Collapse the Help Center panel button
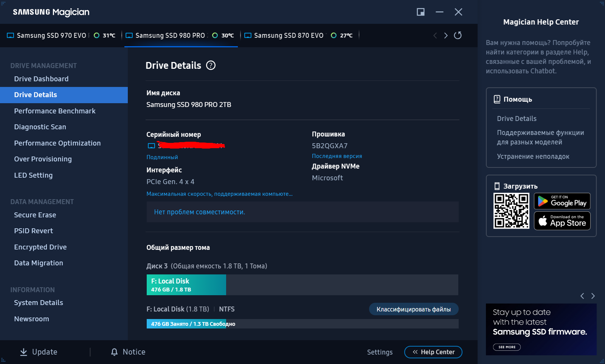This screenshot has height=364, width=605. 433,352
